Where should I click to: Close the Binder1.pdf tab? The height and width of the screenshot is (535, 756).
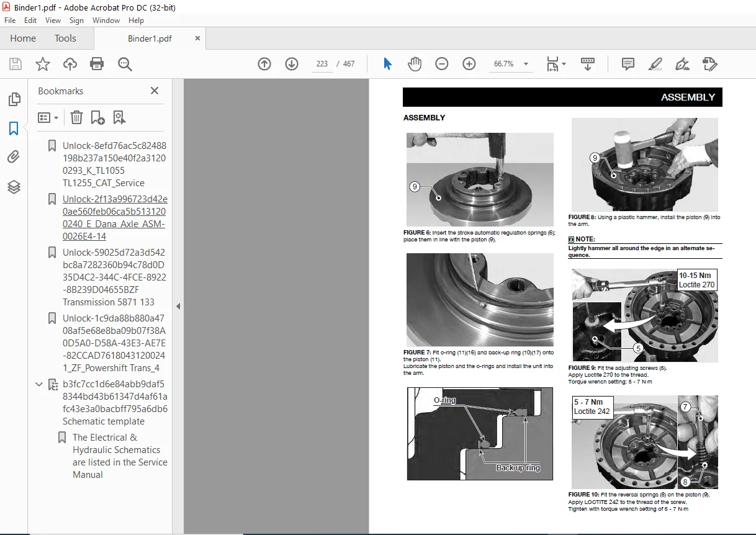coord(197,38)
